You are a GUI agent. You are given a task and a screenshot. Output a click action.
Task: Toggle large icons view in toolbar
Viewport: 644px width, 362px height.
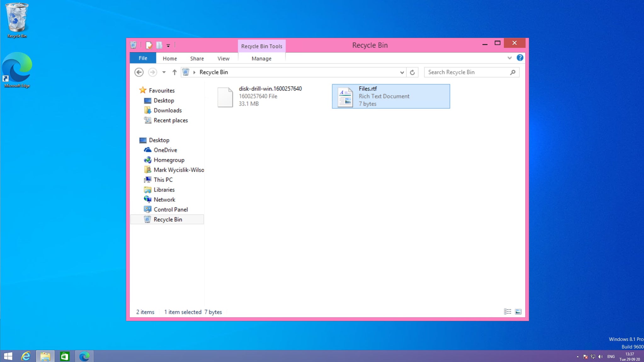click(x=518, y=312)
